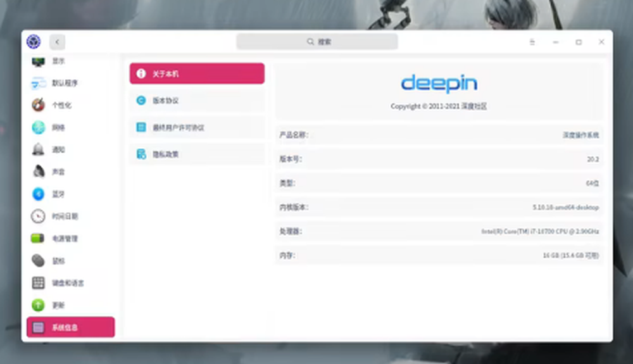Click the 16 GB memory value
The image size is (633, 364).
571,256
